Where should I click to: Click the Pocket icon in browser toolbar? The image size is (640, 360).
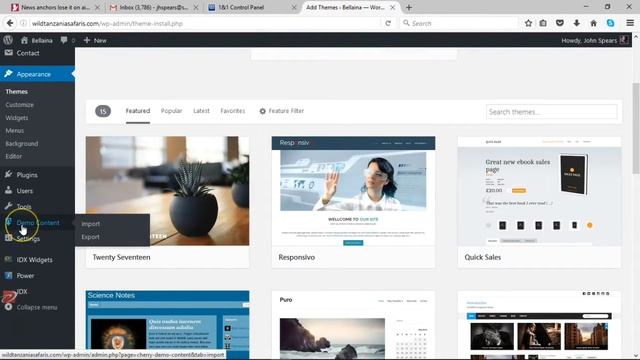(x=560, y=23)
